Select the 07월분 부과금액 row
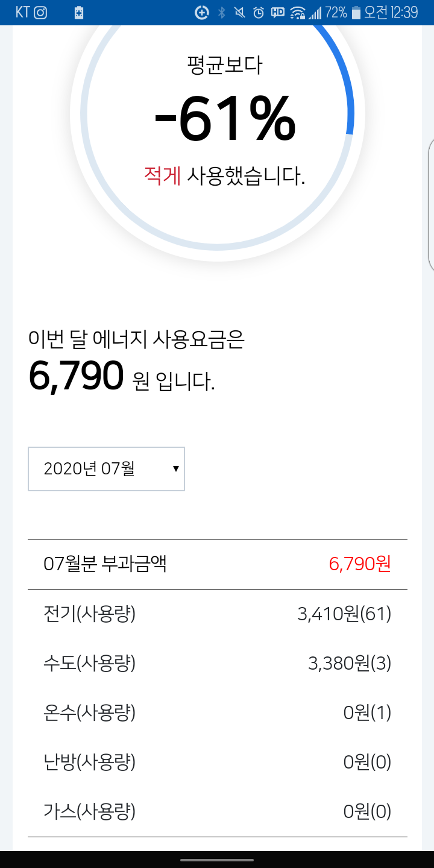This screenshot has height=868, width=434. [217, 564]
